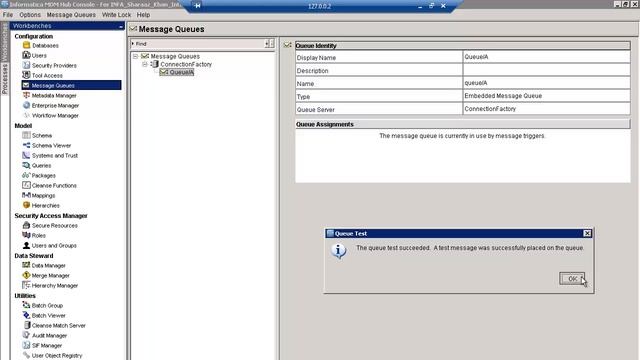Screen dimensions: 640x360
Task: Open the Batch Group icon
Action: coord(27,305)
